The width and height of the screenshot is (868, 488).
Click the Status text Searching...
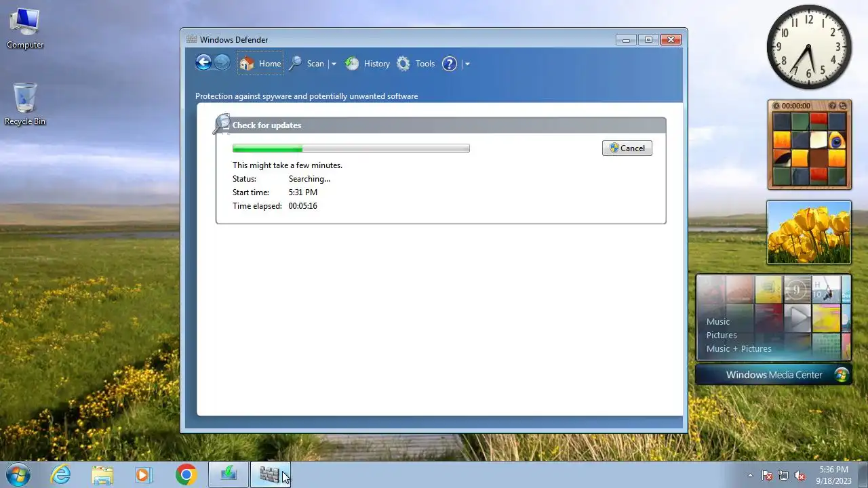coord(309,179)
